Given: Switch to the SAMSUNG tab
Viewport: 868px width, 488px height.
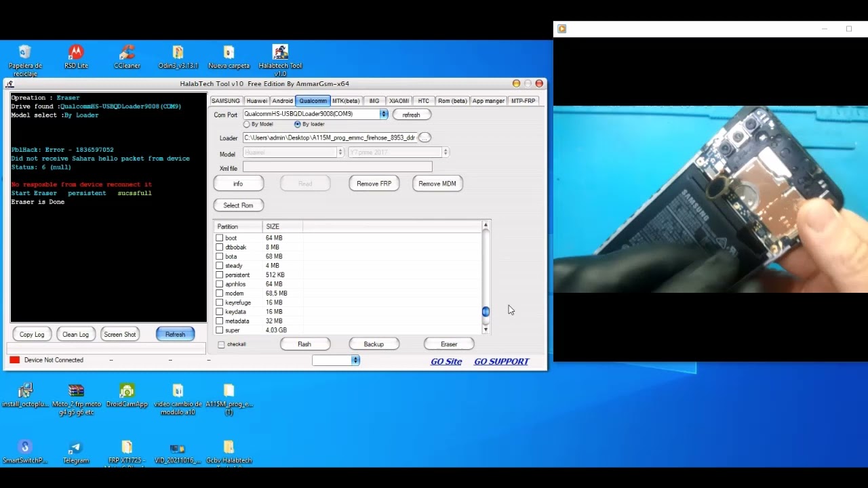Looking at the screenshot, I should 225,101.
